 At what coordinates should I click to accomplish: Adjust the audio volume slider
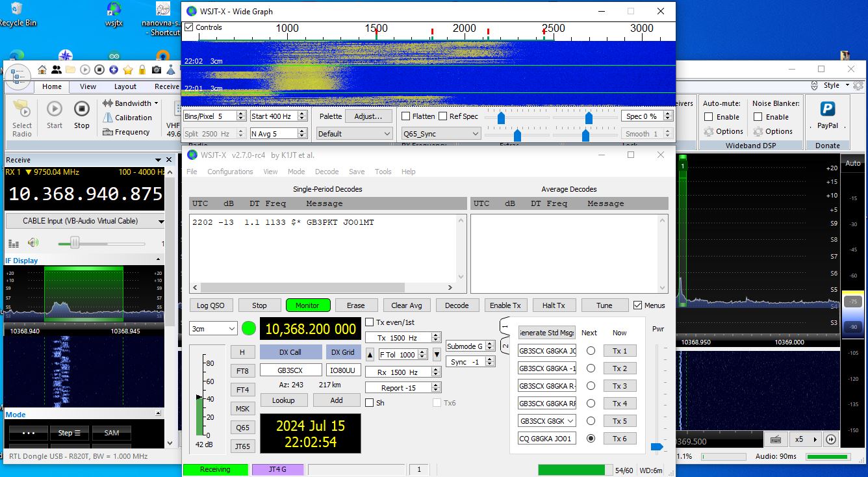(x=75, y=243)
